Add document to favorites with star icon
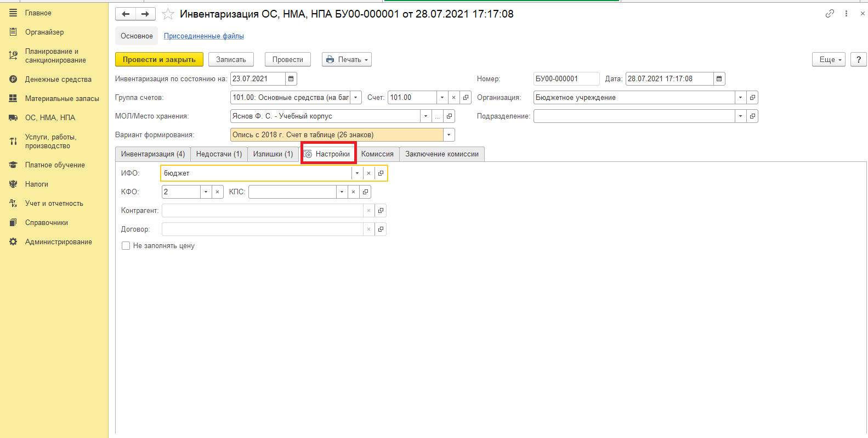Screen dimensions: 868x438 pos(168,14)
